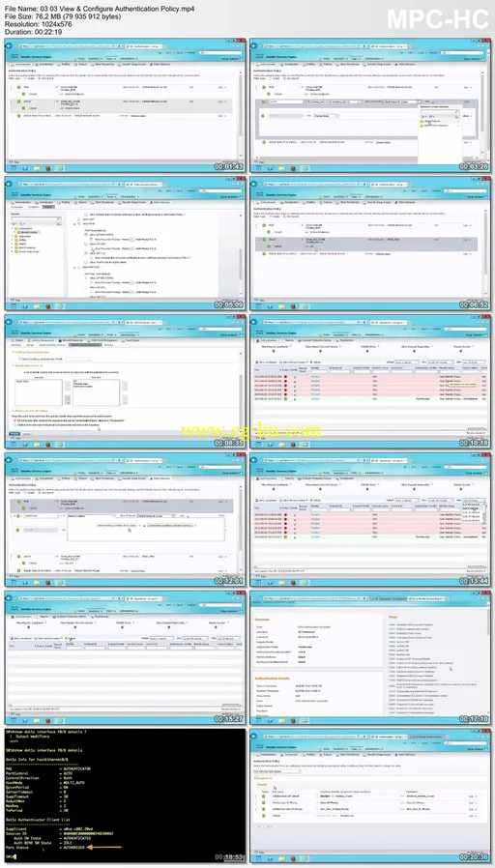Click the HostMode MULTI_AUTH terminal line
This screenshot has height=868, width=495.
coord(47,782)
